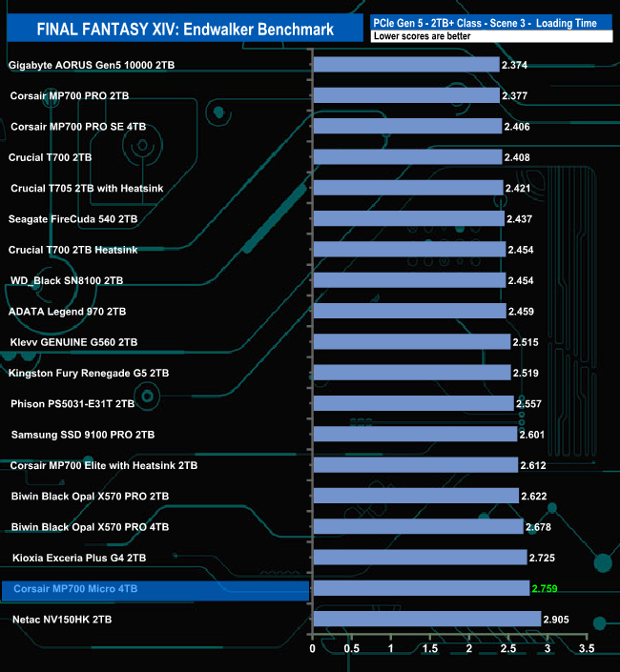Click the 'ADATA Legend 970 2TB' label
This screenshot has height=672, width=620.
[68, 312]
